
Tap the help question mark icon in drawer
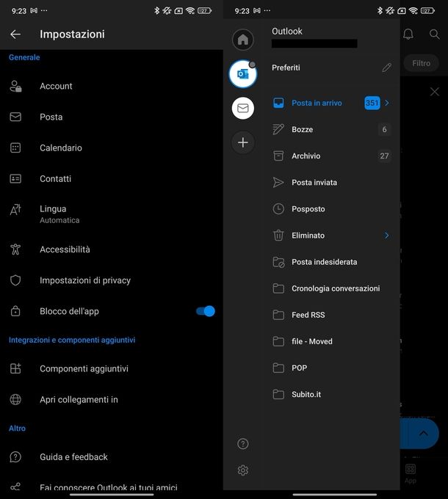pos(243,444)
